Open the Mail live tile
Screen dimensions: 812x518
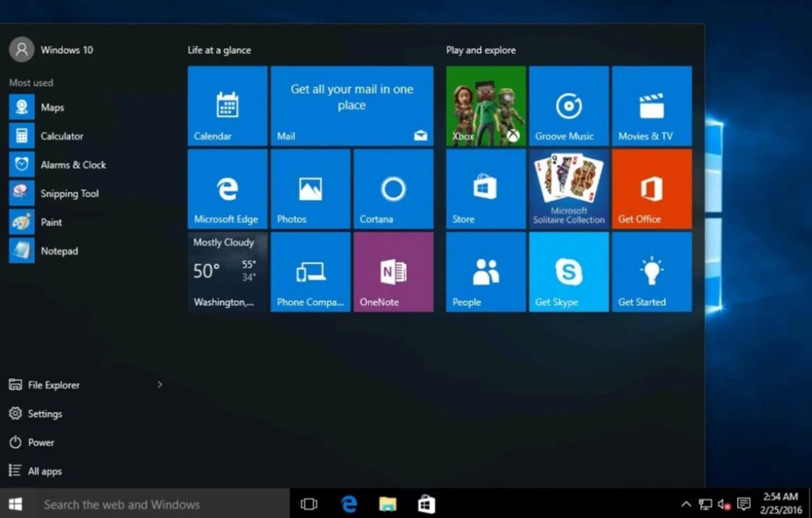tap(351, 106)
